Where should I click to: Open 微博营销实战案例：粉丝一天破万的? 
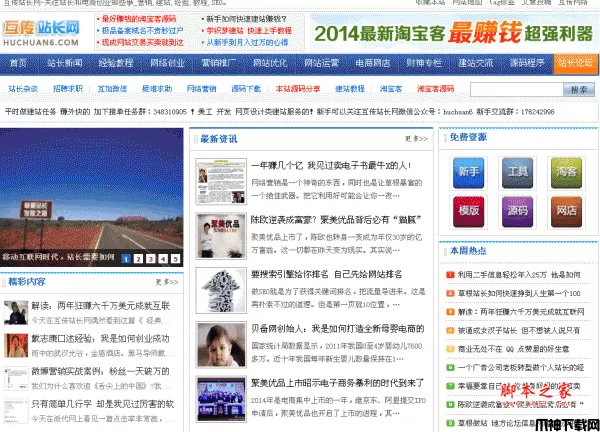(x=101, y=371)
